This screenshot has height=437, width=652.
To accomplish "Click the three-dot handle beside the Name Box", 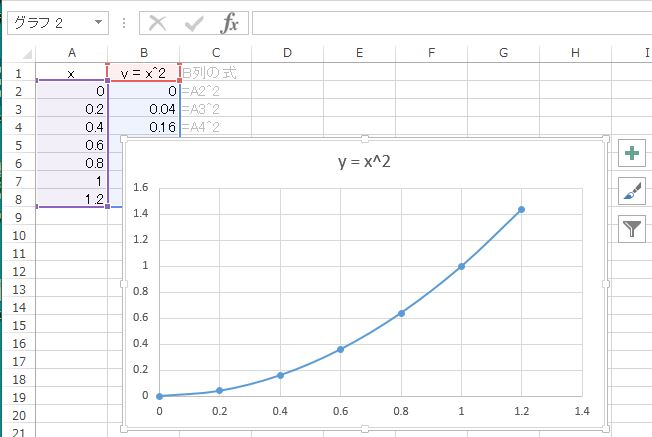I will (124, 23).
